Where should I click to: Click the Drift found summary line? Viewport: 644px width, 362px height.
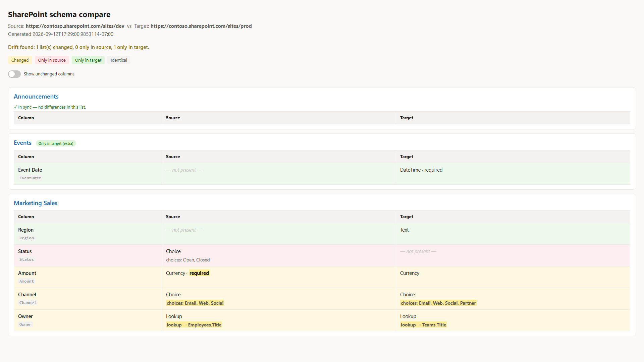click(x=78, y=47)
